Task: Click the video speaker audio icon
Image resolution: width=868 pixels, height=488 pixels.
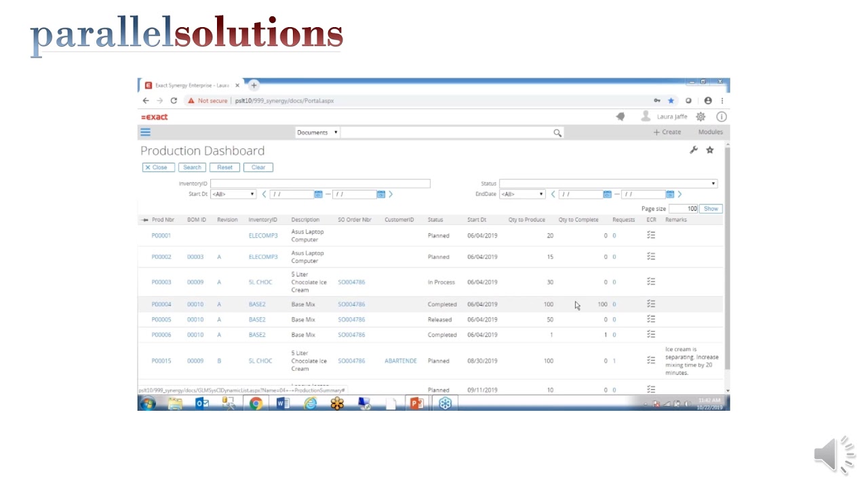Action: [834, 455]
